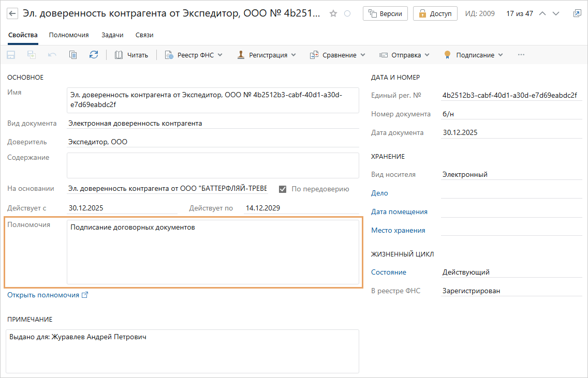Open document in new window icon
Screen dimensions: 588x378
pos(577,13)
